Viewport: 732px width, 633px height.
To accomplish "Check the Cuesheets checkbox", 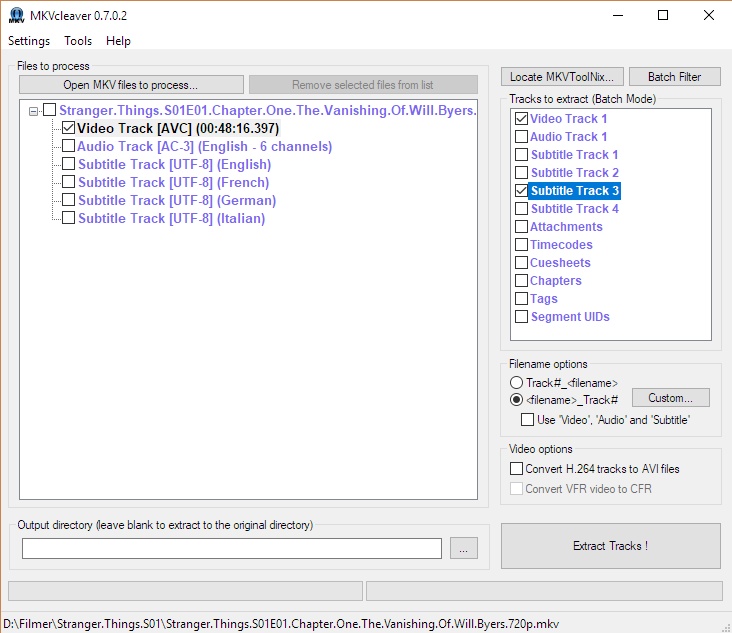I will [x=521, y=263].
